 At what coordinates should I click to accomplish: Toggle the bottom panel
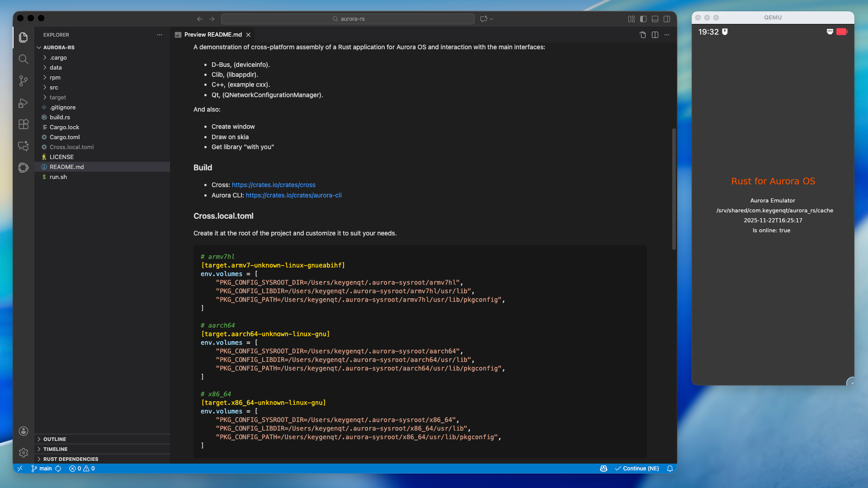655,19
